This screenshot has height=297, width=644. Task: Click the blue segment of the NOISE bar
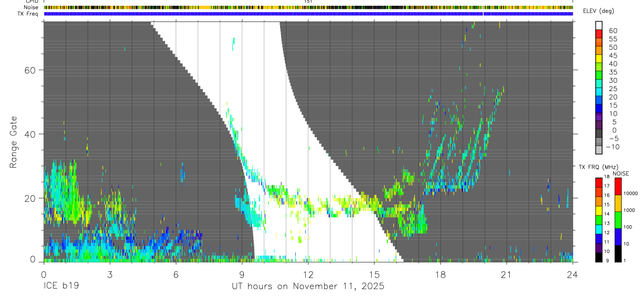point(618,237)
